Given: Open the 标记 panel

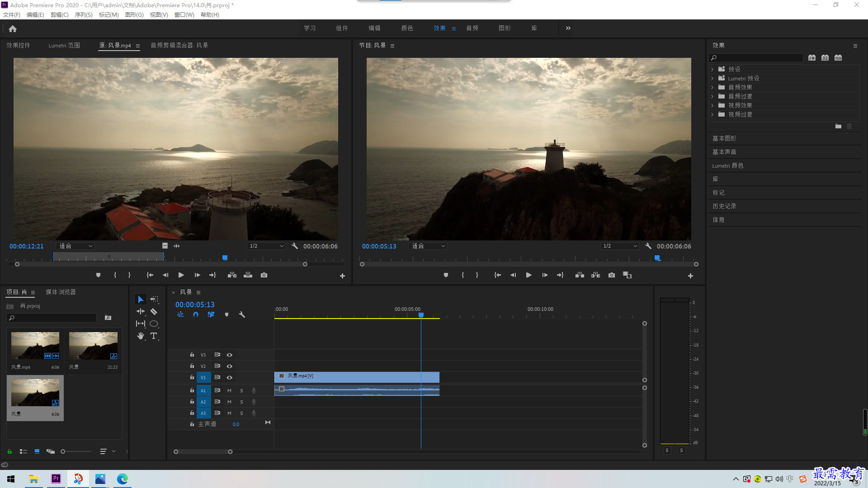Looking at the screenshot, I should coord(718,192).
